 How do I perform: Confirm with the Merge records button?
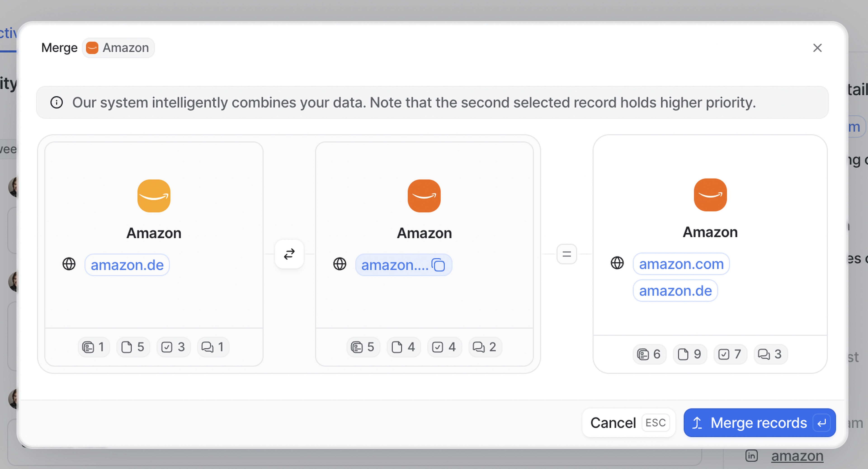point(759,422)
